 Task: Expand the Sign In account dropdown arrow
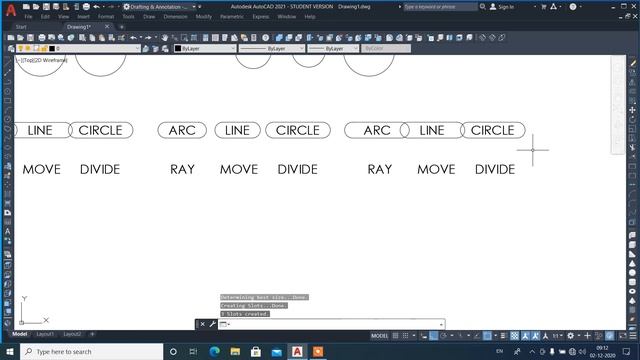point(535,7)
